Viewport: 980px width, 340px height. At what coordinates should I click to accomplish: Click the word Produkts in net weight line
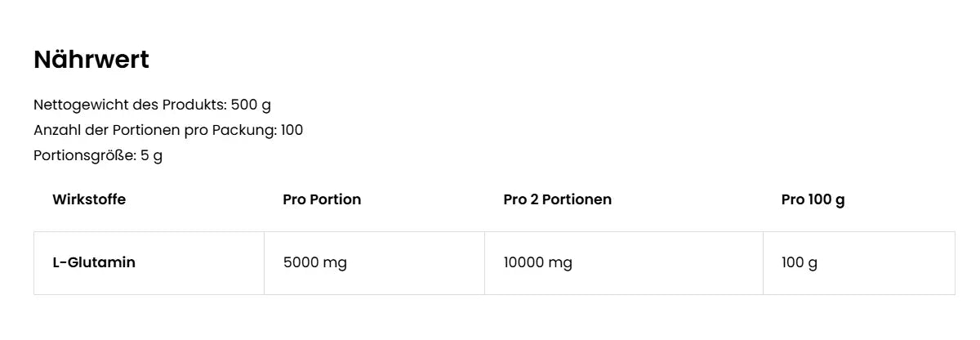coord(193,105)
